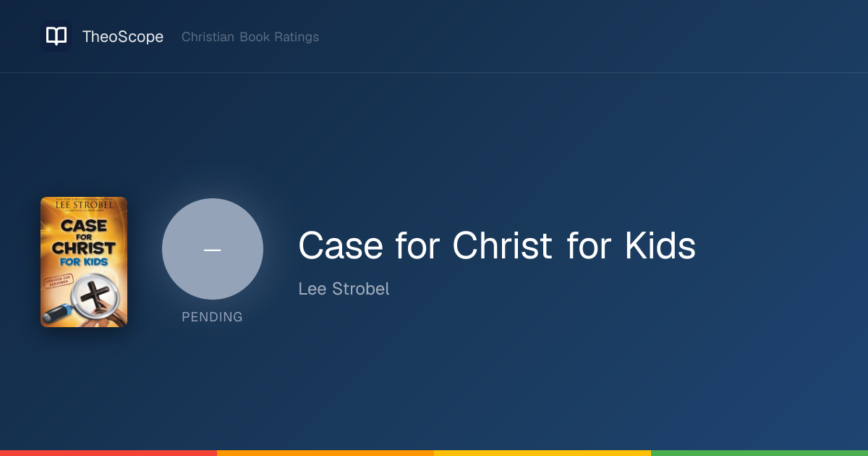Click the orange segment of rating bar
868x456 pixels.
click(325, 453)
